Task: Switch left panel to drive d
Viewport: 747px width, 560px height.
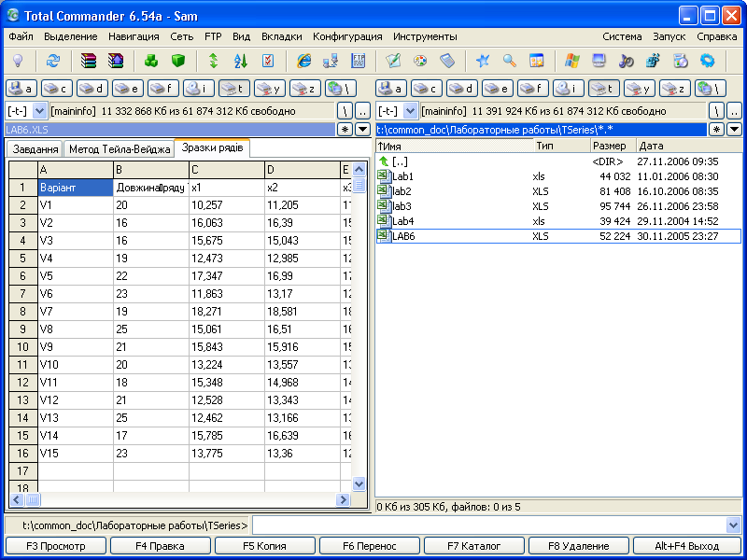Action: pyautogui.click(x=92, y=89)
